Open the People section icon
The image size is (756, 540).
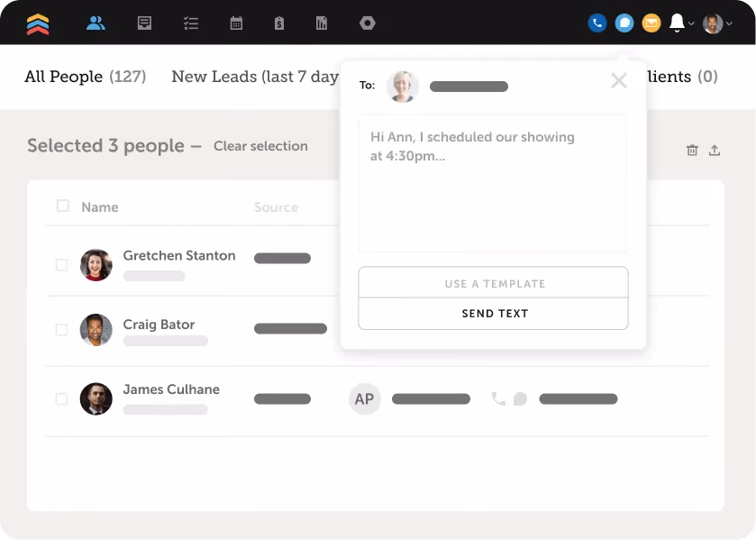[96, 23]
